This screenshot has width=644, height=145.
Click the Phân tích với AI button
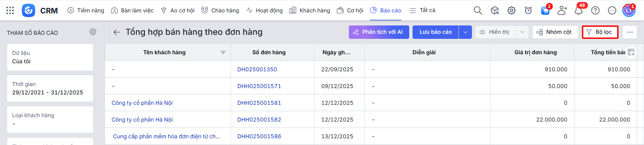[x=379, y=32]
